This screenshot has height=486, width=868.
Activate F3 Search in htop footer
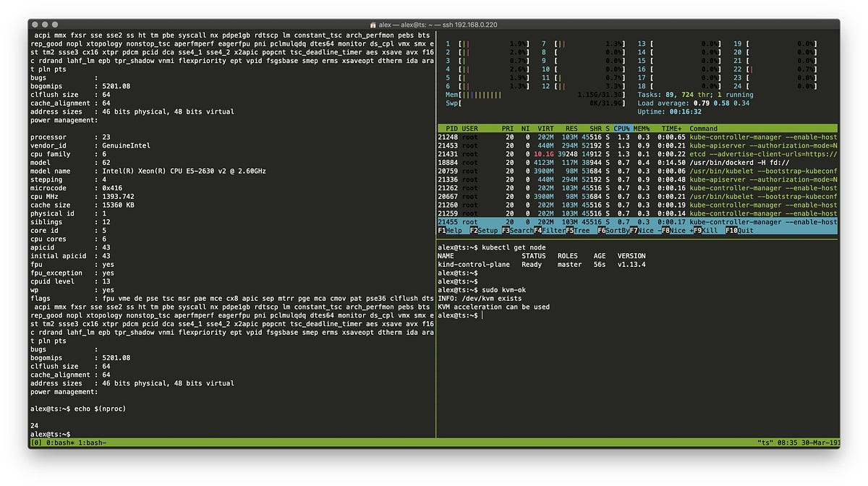coord(517,231)
